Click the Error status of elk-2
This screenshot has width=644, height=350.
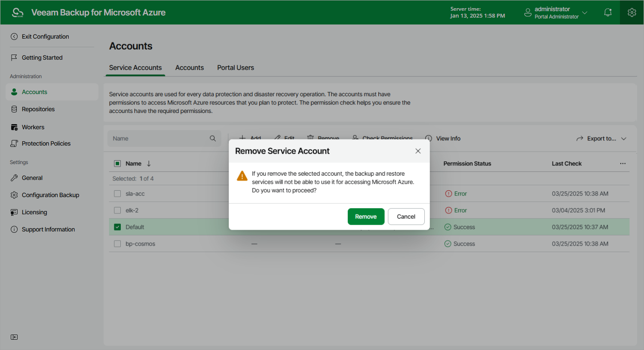coord(456,210)
